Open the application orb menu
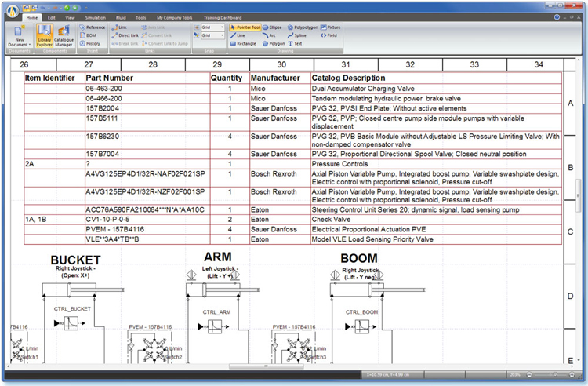588x386 pixels. (13, 11)
